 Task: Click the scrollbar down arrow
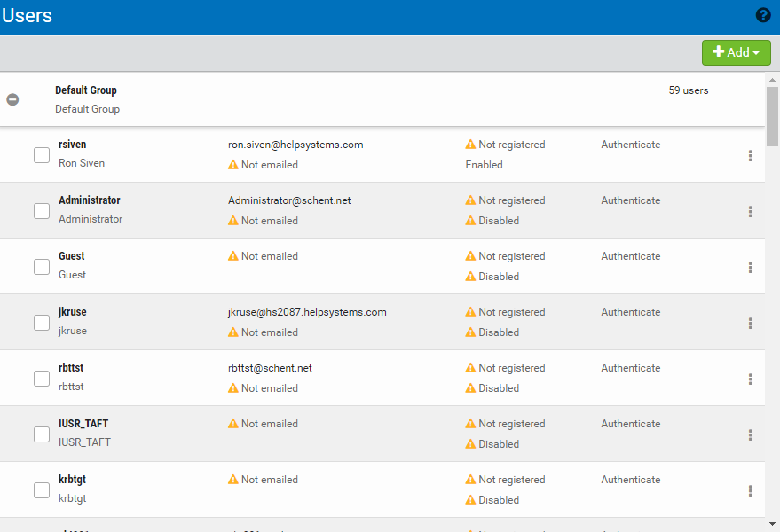point(772,524)
